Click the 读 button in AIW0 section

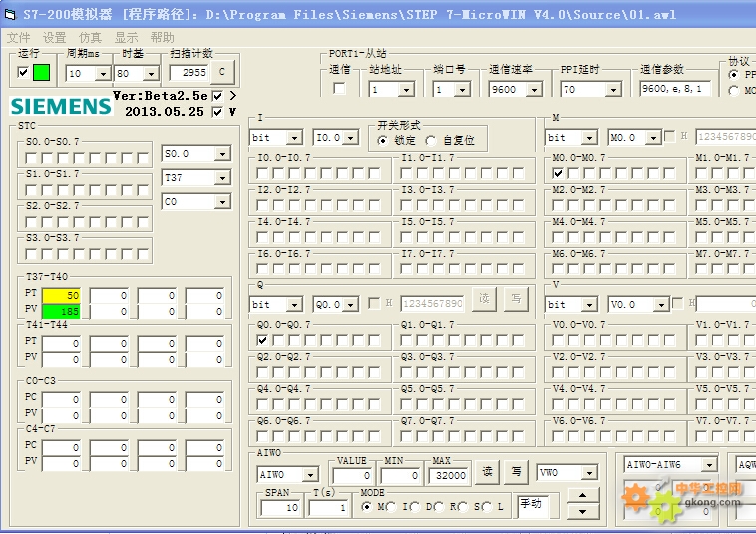[x=487, y=471]
